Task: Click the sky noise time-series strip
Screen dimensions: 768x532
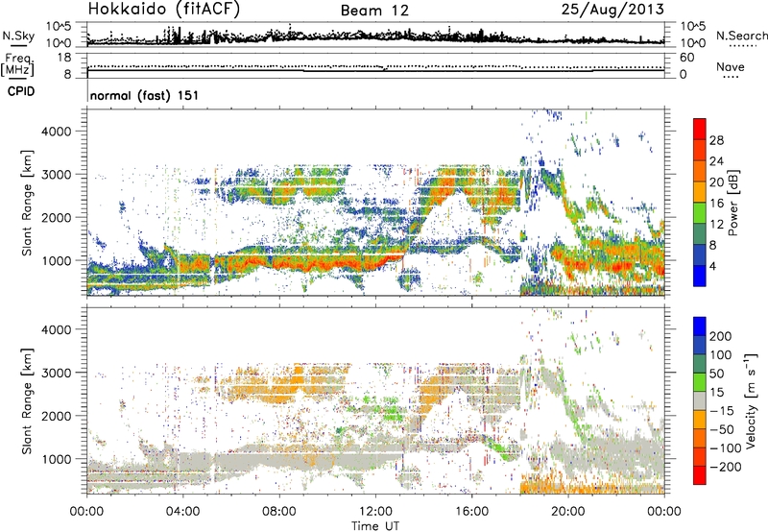Action: [x=375, y=35]
